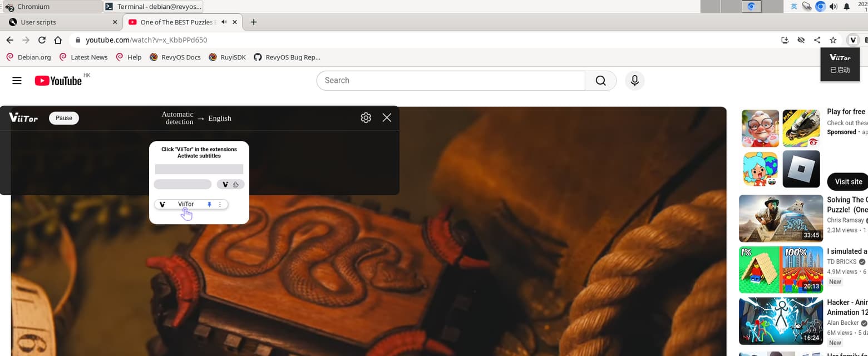Open ViiTor subtitle settings gear
Image resolution: width=868 pixels, height=356 pixels.
pyautogui.click(x=366, y=118)
